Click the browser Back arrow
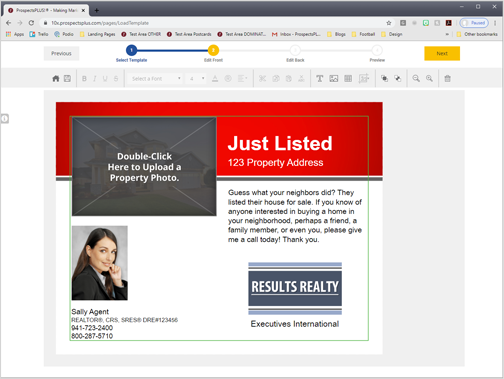 [9, 23]
